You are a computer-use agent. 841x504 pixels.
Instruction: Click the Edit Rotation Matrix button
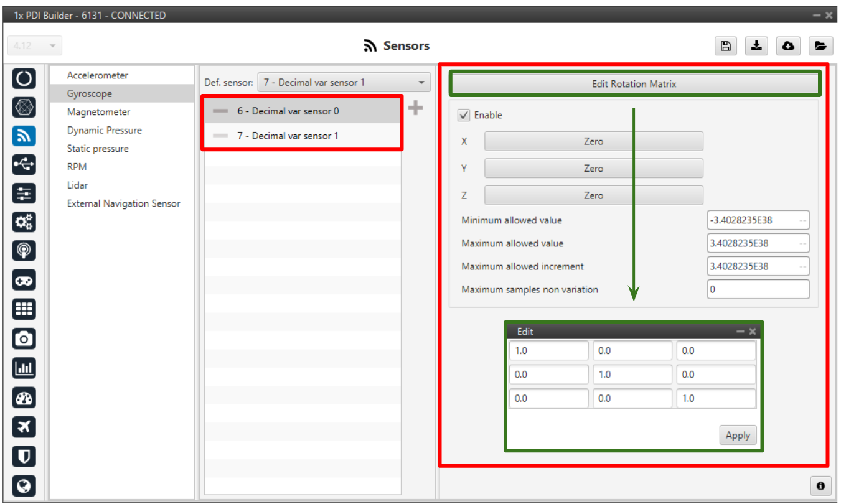(634, 84)
